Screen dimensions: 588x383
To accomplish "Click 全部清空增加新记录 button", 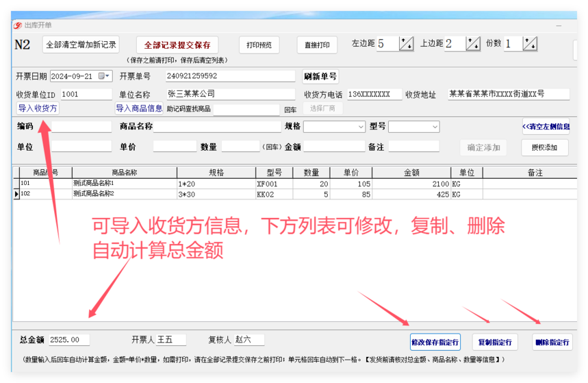I will [81, 45].
